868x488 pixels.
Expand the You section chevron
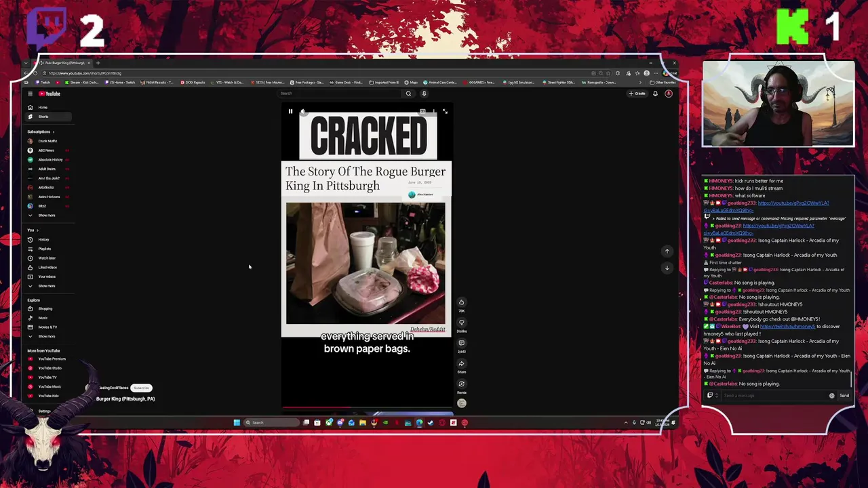point(37,230)
